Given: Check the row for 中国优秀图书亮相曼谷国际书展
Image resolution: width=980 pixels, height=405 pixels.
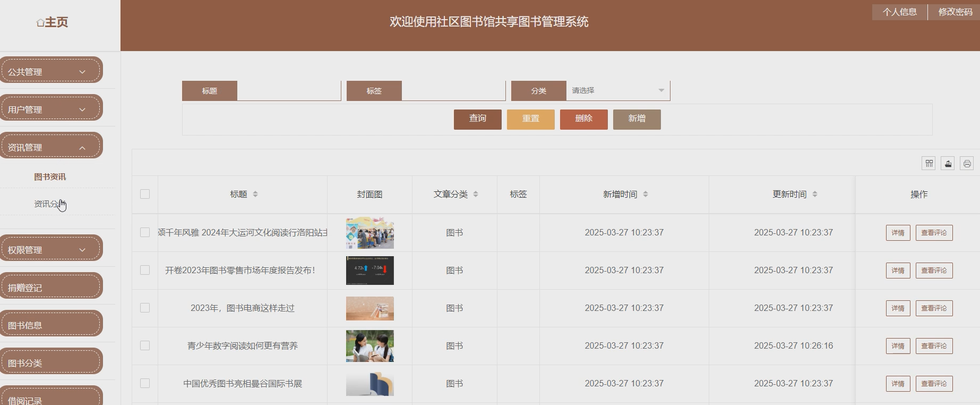Looking at the screenshot, I should click(x=145, y=383).
